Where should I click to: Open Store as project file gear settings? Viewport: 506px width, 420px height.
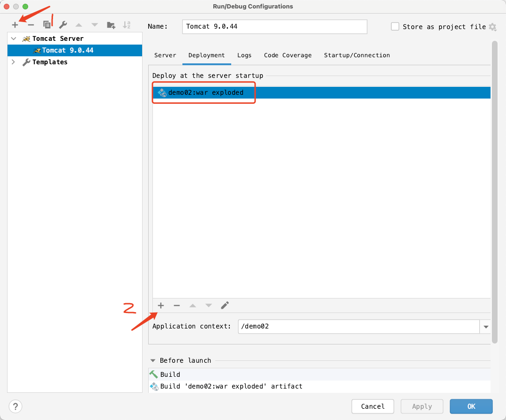[x=492, y=27]
